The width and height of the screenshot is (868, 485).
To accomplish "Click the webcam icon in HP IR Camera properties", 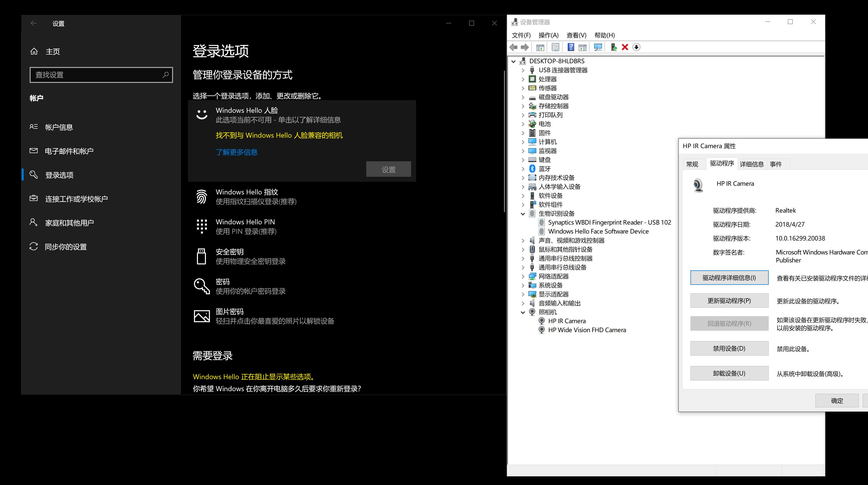I will point(698,185).
